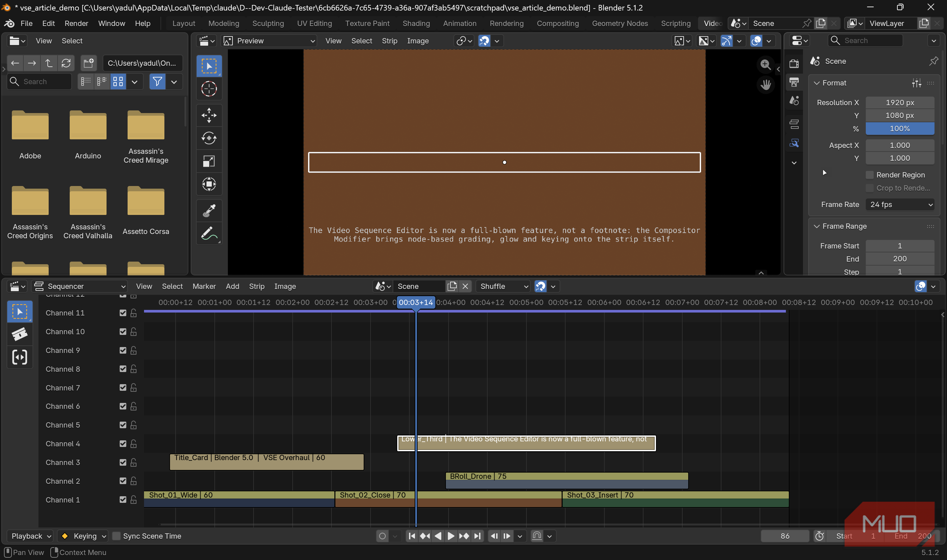Viewport: 947px width, 560px height.
Task: Open the Output properties tab icon
Action: click(x=794, y=82)
